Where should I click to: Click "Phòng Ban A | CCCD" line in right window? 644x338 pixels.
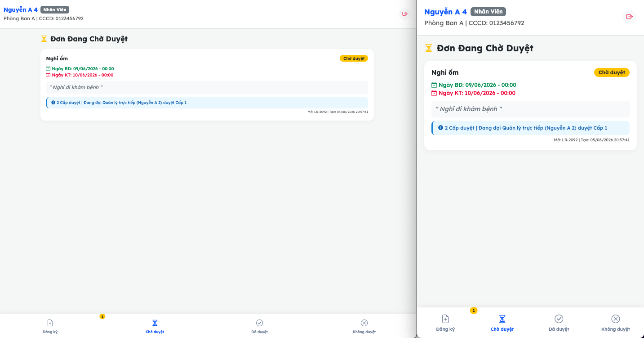click(474, 23)
